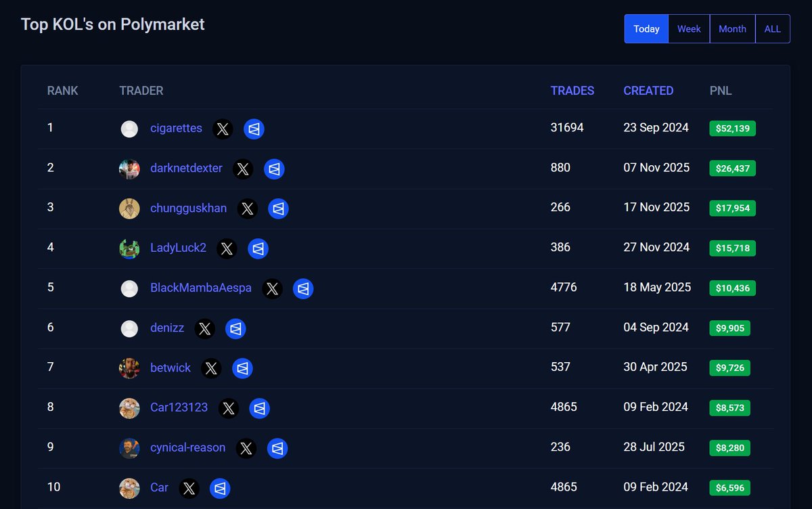Click the 18 May 2025 created date

[x=657, y=287]
